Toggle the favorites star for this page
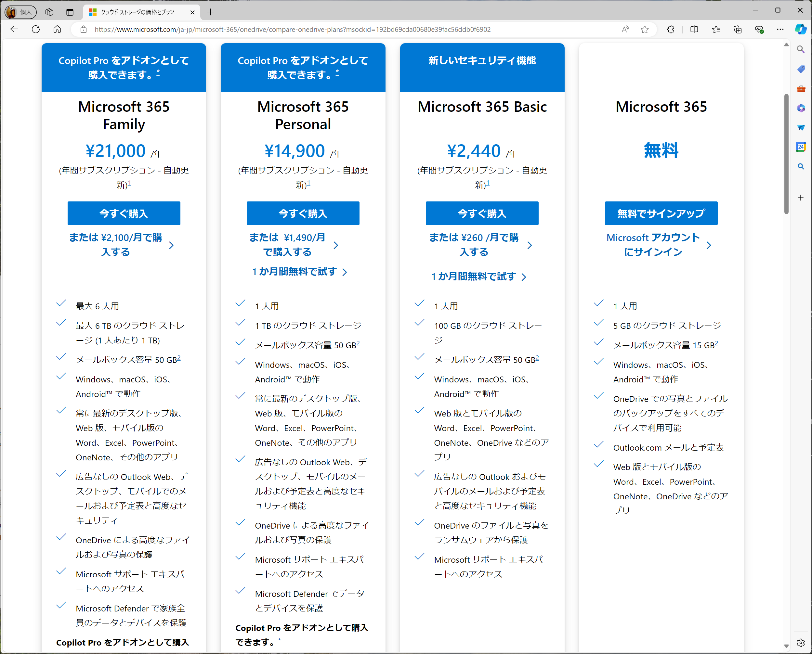Viewport: 812px width, 654px height. point(645,29)
